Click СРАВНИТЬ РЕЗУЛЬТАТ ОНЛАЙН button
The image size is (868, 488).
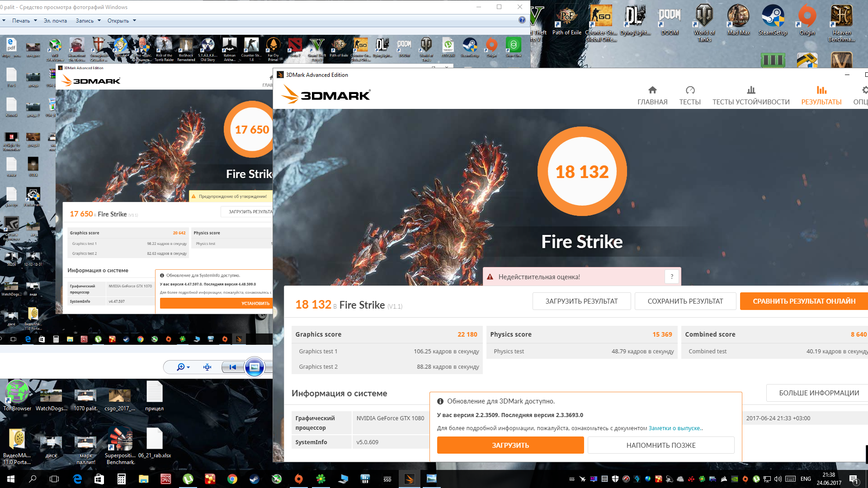tap(803, 301)
